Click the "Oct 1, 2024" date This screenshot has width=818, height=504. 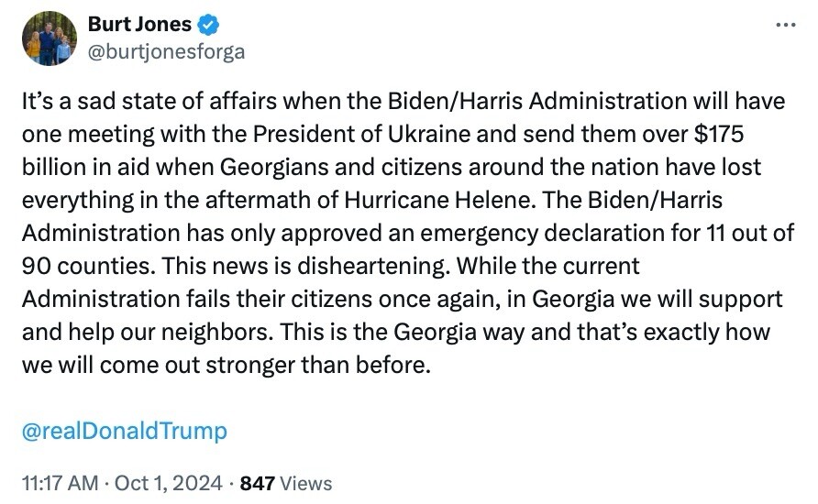168,483
